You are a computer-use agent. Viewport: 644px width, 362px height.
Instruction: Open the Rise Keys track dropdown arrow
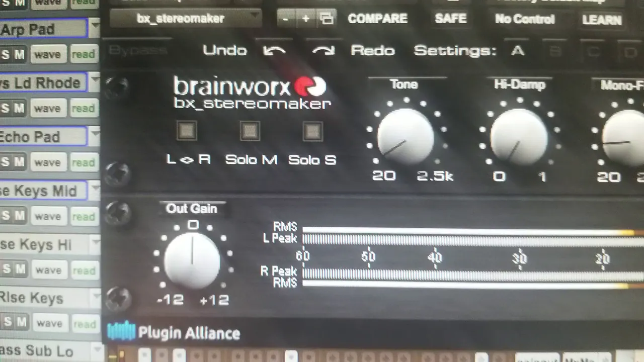(x=97, y=298)
